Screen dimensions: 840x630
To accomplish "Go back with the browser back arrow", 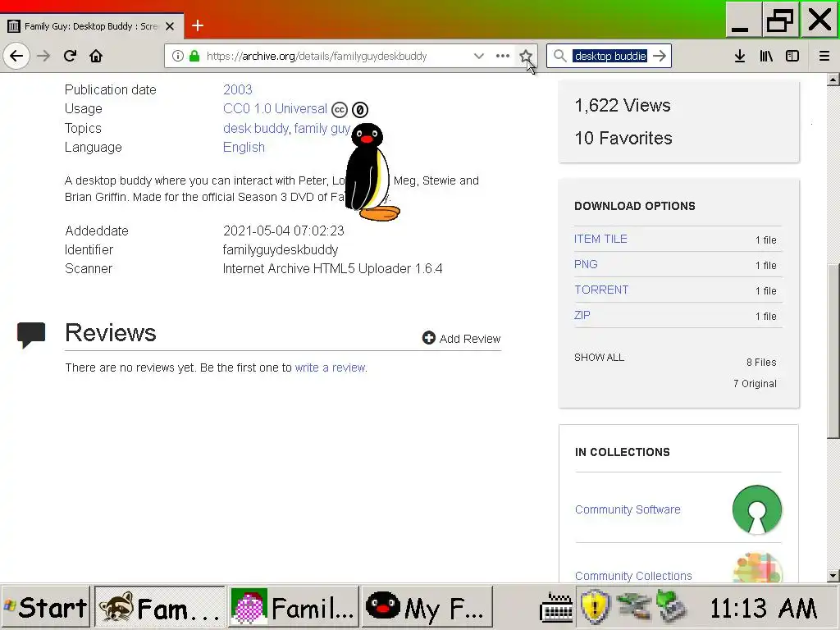I will click(x=16, y=56).
